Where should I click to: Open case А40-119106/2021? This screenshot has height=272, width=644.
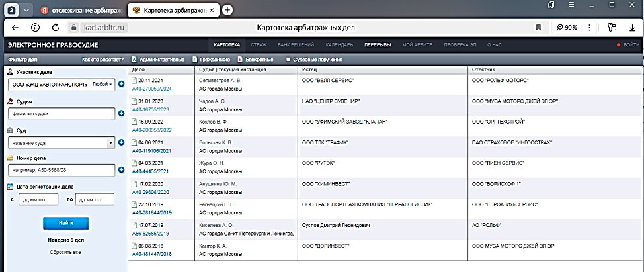tap(151, 151)
